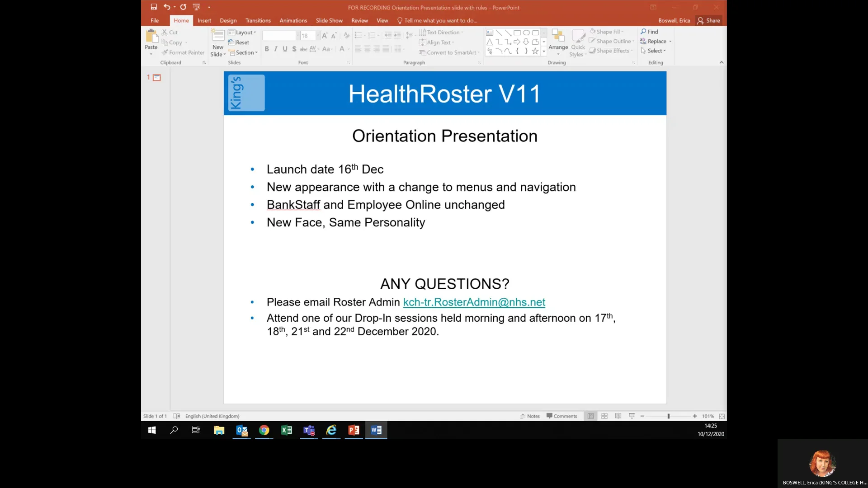The image size is (868, 488).
Task: Click the Reset slide button
Action: [239, 42]
